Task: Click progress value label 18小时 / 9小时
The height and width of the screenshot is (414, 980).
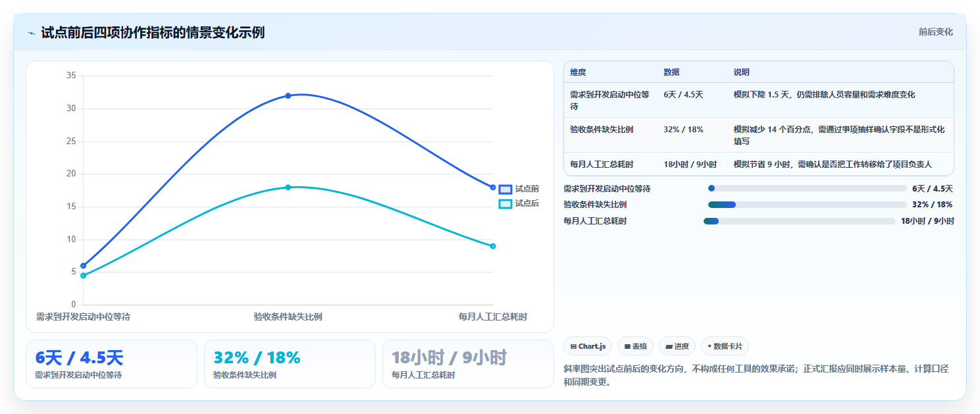Action: [927, 221]
